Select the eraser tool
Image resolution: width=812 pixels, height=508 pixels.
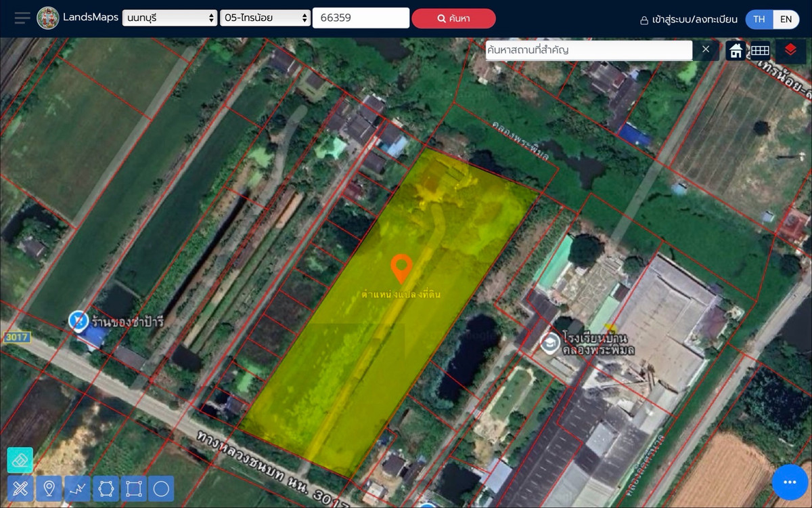point(20,461)
